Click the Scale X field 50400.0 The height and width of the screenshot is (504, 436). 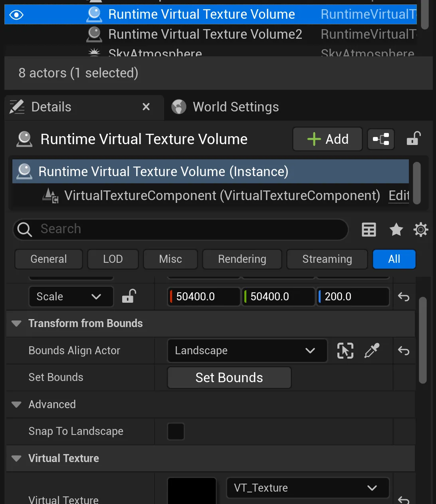204,297
